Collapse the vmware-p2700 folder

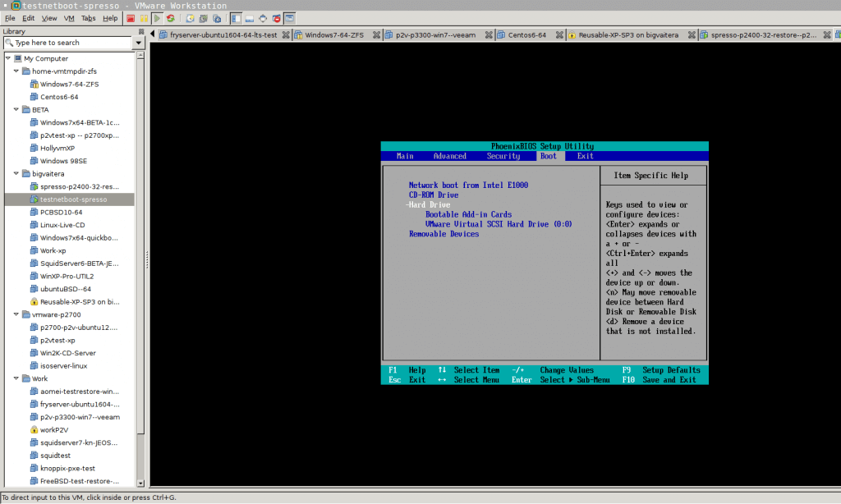(x=16, y=314)
